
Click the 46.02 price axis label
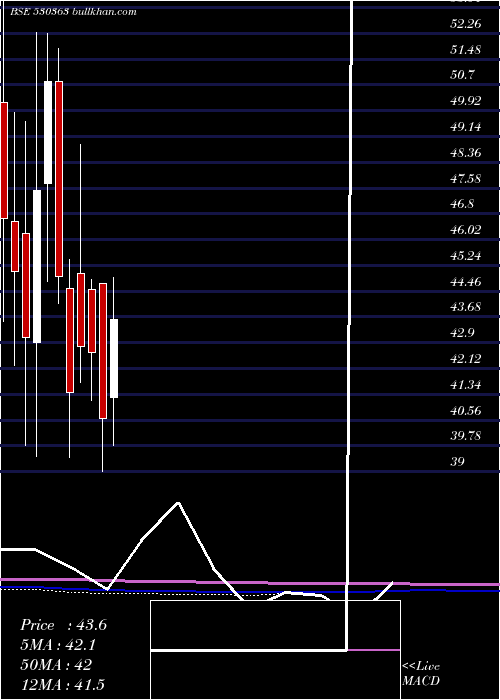click(466, 230)
